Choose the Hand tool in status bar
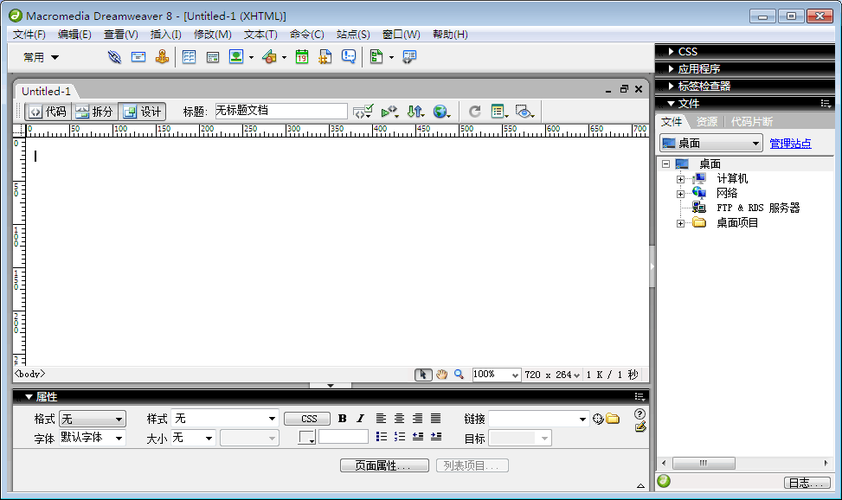Viewport: 842px width, 500px height. [x=441, y=374]
